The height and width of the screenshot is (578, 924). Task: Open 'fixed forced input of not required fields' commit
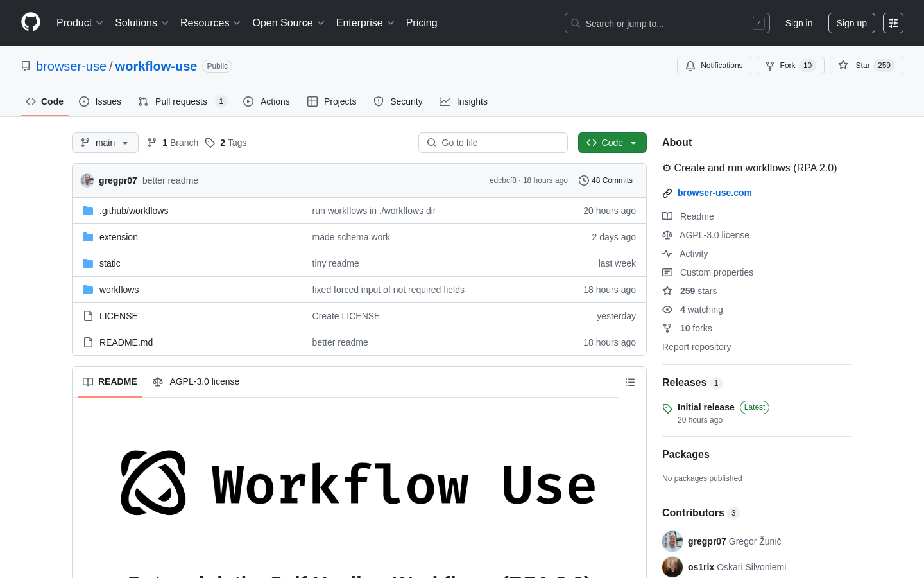(x=388, y=290)
